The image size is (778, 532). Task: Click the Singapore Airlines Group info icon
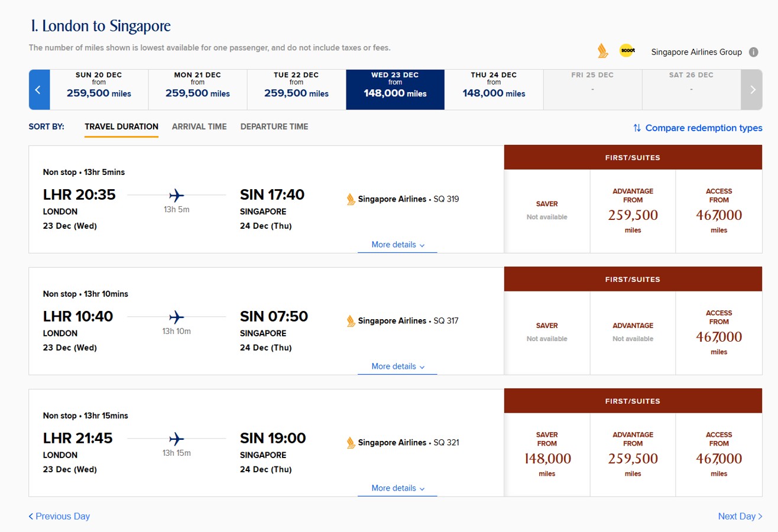(x=754, y=52)
